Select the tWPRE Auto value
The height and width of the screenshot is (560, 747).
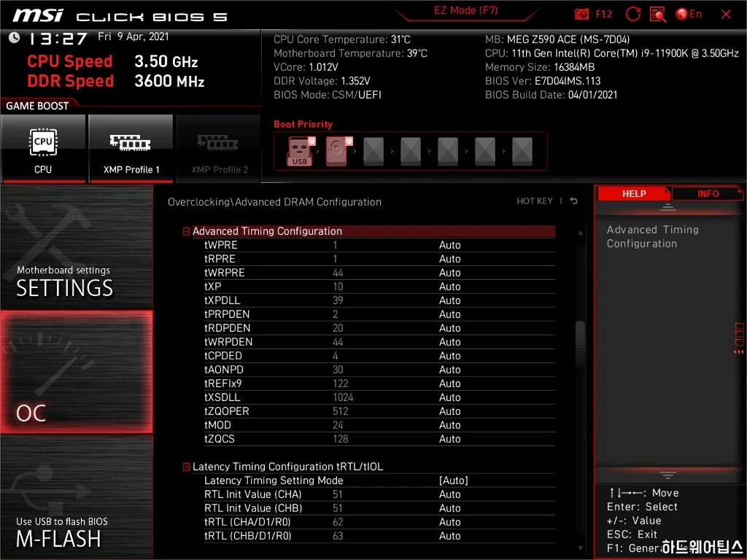pos(449,245)
